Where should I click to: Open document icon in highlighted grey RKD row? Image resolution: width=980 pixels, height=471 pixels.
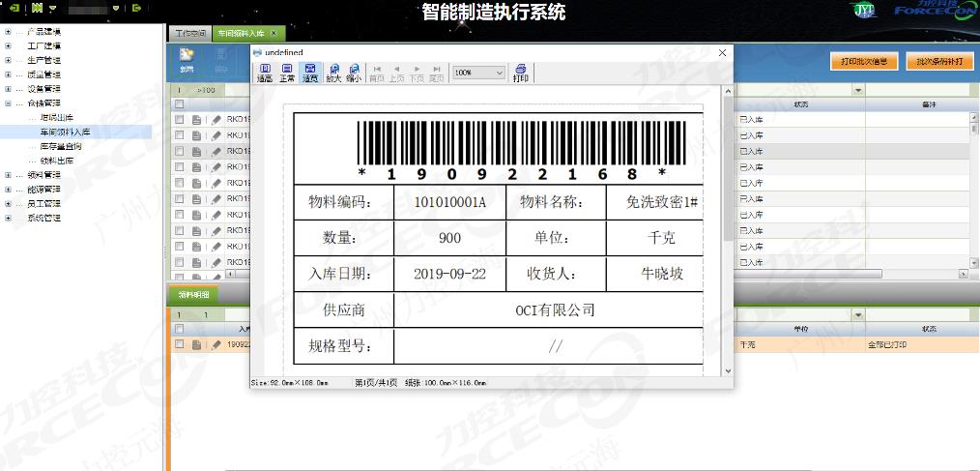click(196, 152)
